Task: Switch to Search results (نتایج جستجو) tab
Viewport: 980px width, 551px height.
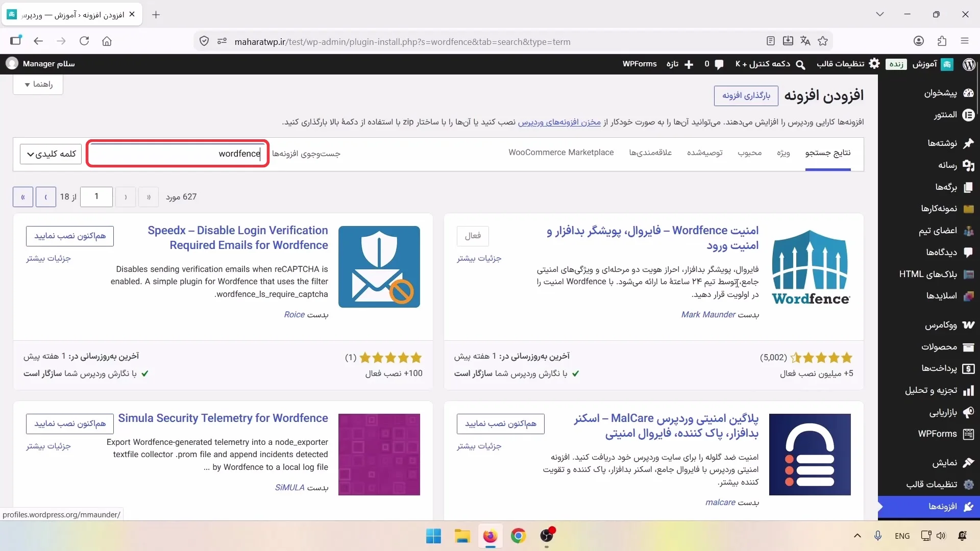Action: point(828,153)
